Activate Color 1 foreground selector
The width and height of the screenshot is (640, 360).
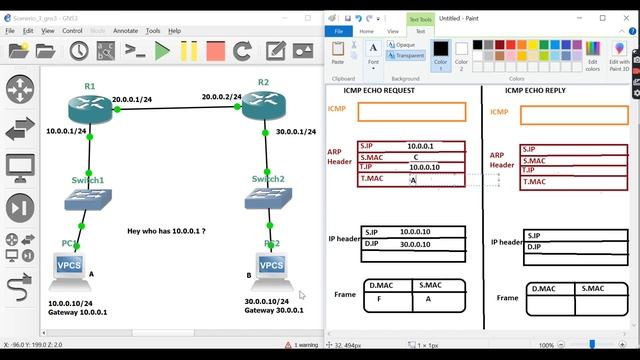[x=440, y=56]
